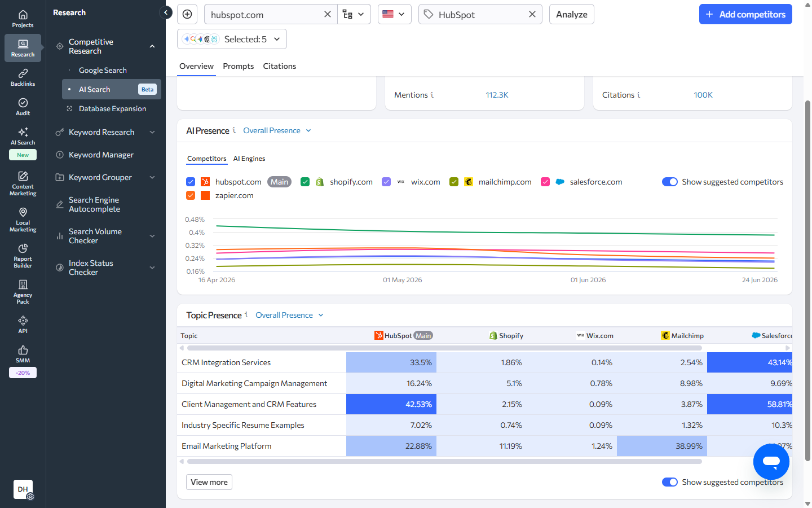
Task: Collapse the Competitive Research section
Action: pyautogui.click(x=152, y=46)
